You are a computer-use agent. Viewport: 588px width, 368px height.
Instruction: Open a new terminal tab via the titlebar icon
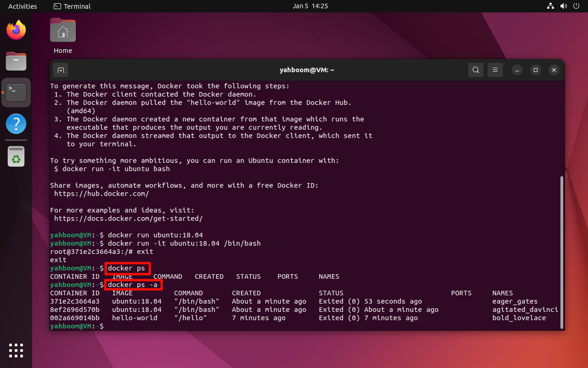click(61, 69)
